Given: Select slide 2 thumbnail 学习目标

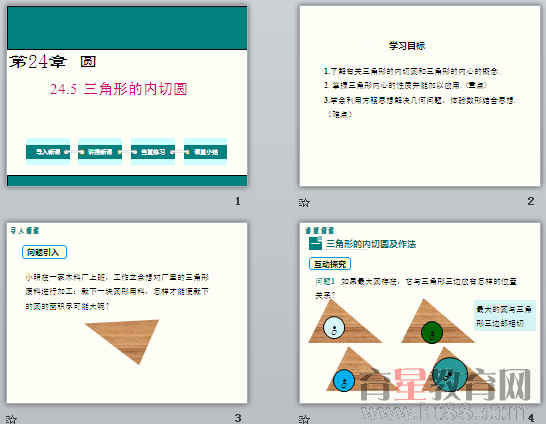Looking at the screenshot, I should (x=420, y=96).
